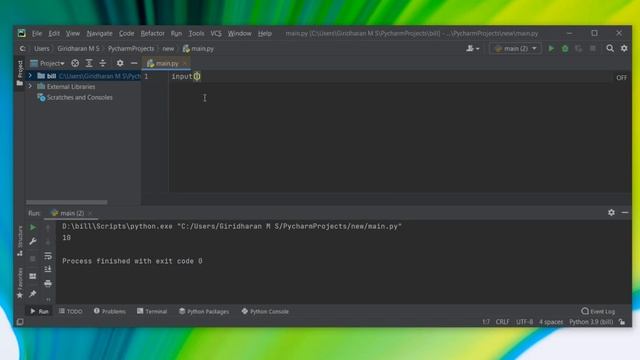Screen dimensions: 640x360
Task: Open the Project view dropdown
Action: [47, 63]
